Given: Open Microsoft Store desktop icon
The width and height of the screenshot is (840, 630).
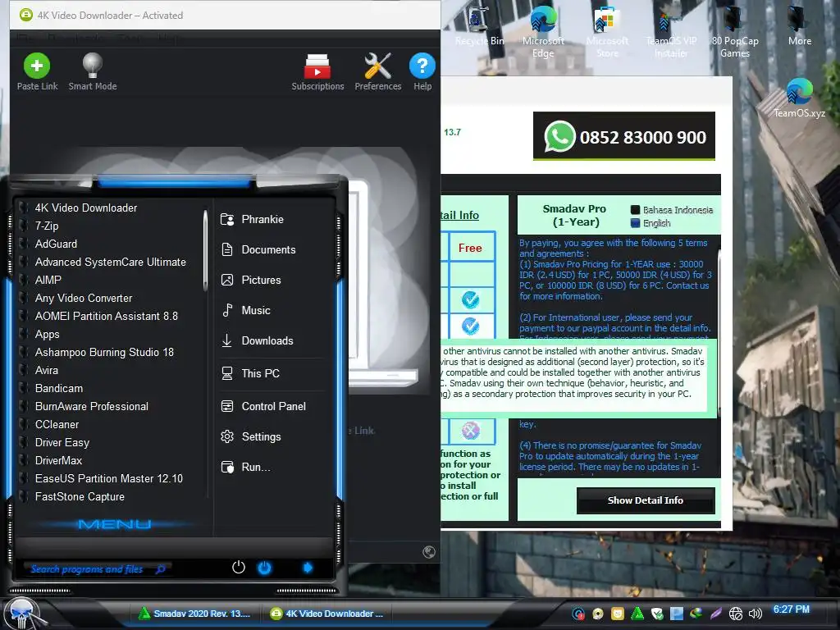Looking at the screenshot, I should [607, 32].
